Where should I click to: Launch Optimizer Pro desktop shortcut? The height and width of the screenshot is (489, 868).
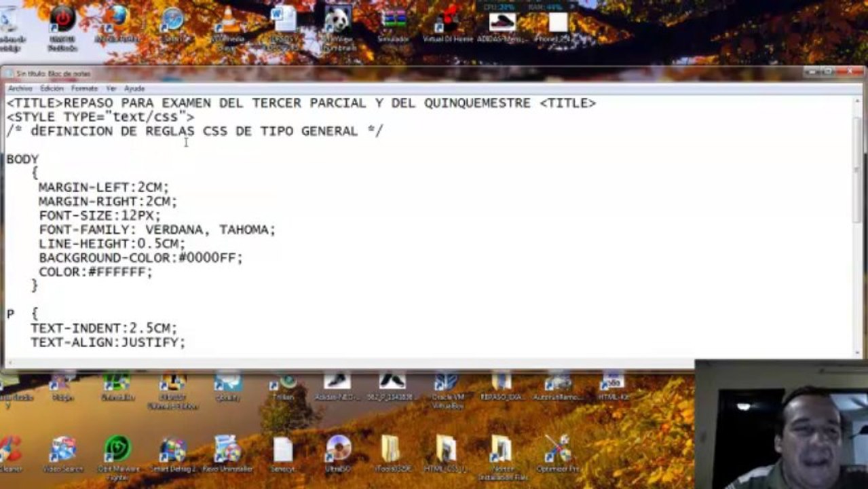558,454
